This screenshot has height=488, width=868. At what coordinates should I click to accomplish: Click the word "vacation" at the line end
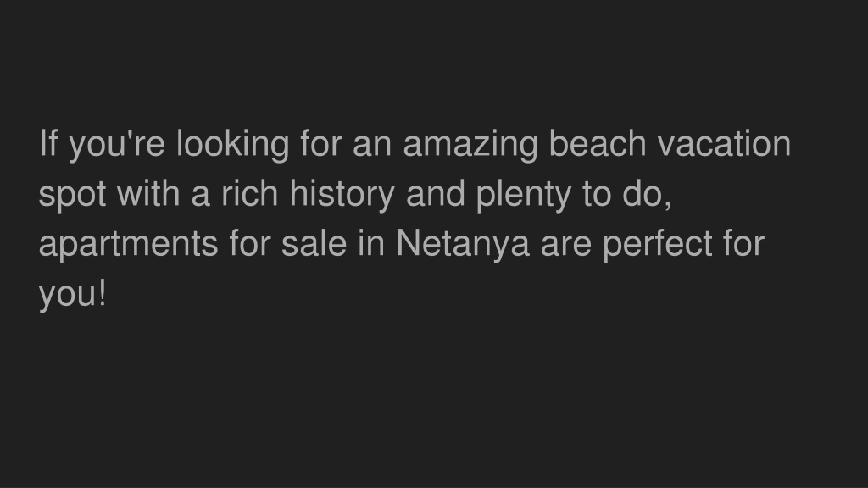(x=724, y=144)
